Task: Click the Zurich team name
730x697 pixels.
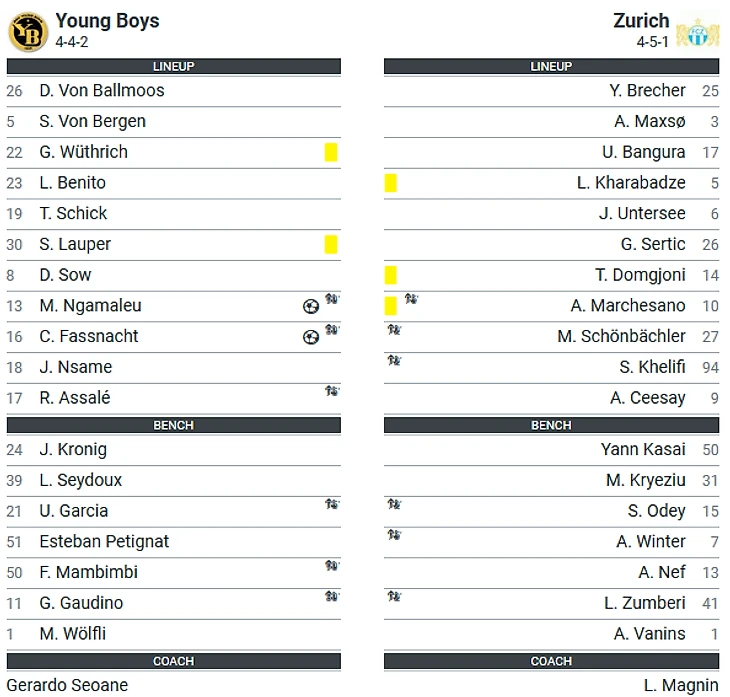Action: (641, 21)
